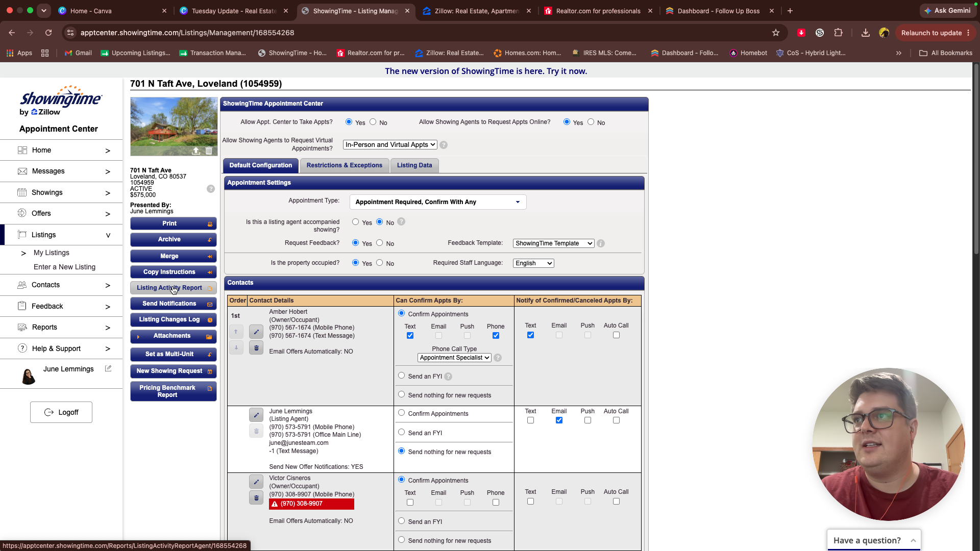The image size is (980, 551).
Task: Click edit profile icon beside June Lemmings
Action: [x=108, y=368]
